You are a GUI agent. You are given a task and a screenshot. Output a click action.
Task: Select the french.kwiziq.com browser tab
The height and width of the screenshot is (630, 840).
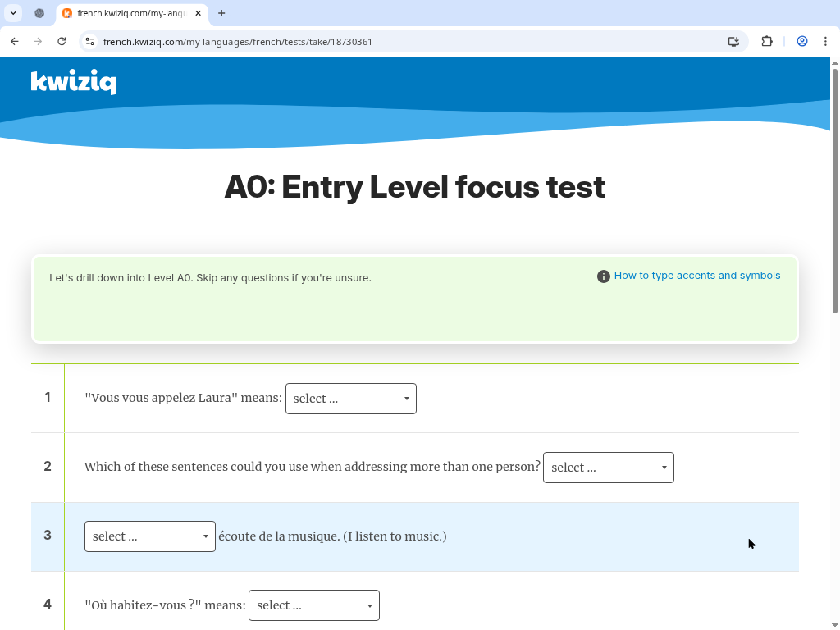pos(131,13)
